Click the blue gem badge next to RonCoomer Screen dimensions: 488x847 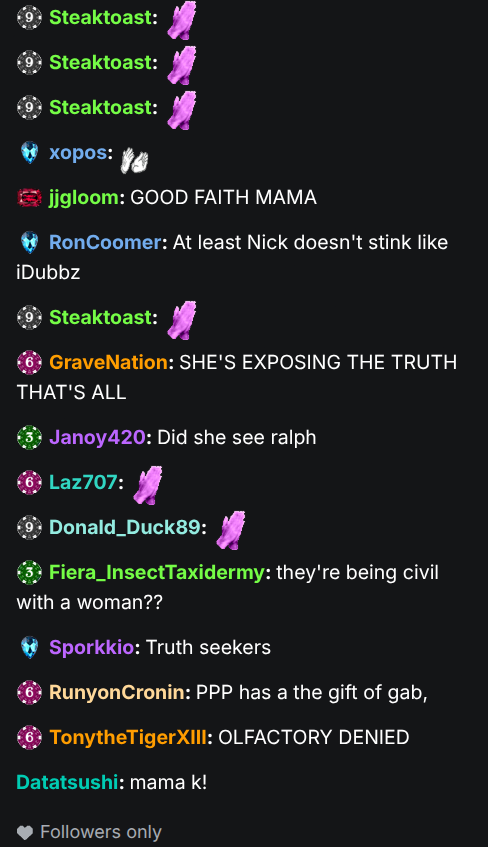click(x=29, y=243)
